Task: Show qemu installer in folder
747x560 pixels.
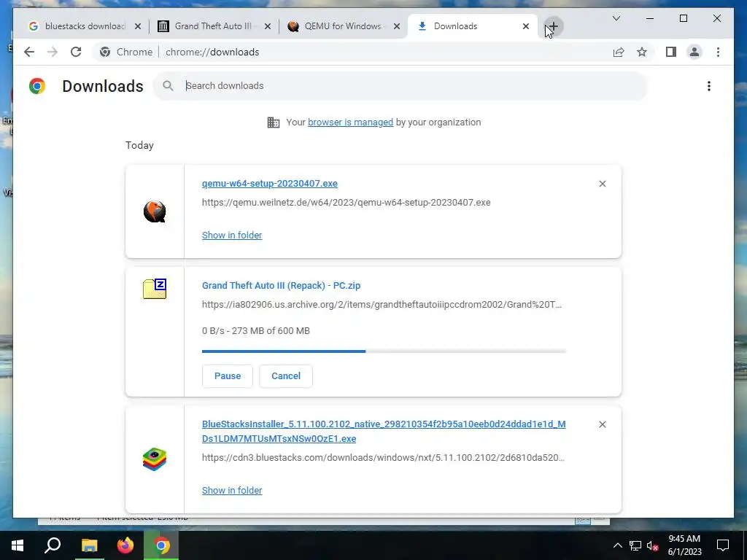Action: coord(232,236)
